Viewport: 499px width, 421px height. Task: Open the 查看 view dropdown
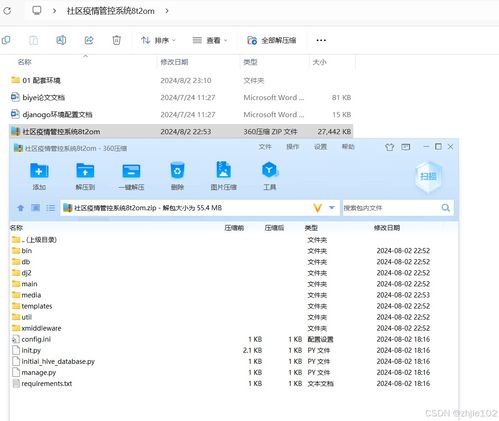tap(210, 40)
